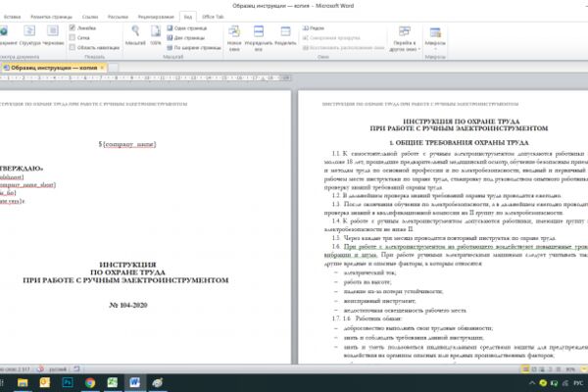Enable Область навигации checkbox
588x392 pixels.
coord(73,47)
